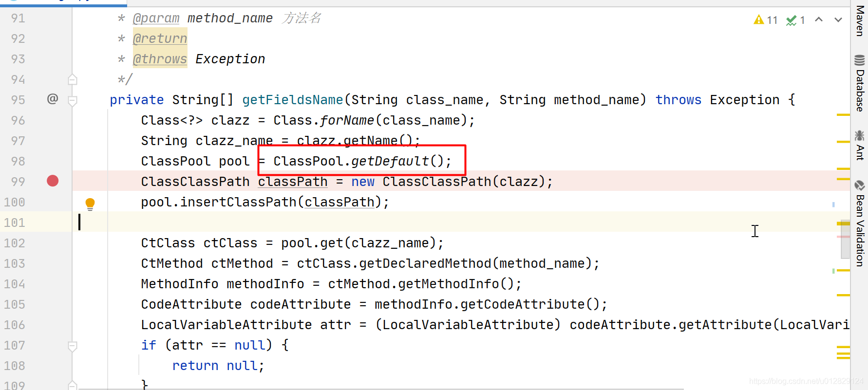Image resolution: width=868 pixels, height=390 pixels.
Task: Open the Bean Validation tool window
Action: (860, 224)
